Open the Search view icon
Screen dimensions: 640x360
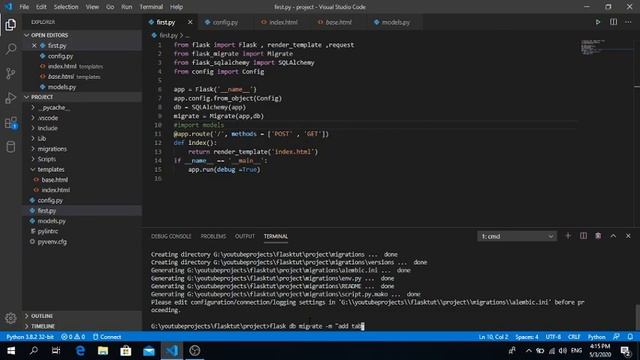click(x=11, y=49)
